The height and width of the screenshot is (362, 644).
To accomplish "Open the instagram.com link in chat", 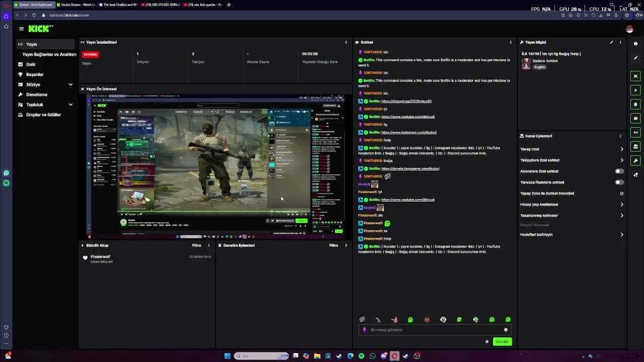I will pos(409,133).
